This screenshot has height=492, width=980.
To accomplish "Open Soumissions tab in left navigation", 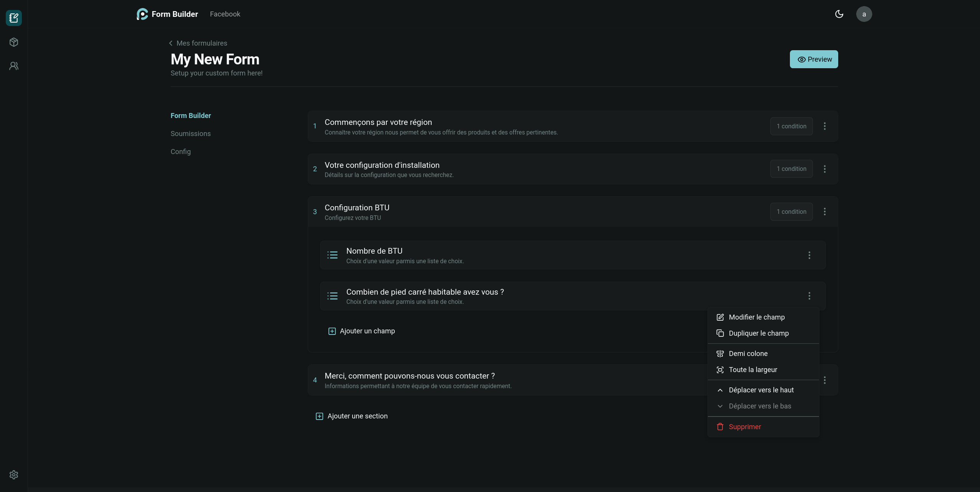I will click(190, 134).
